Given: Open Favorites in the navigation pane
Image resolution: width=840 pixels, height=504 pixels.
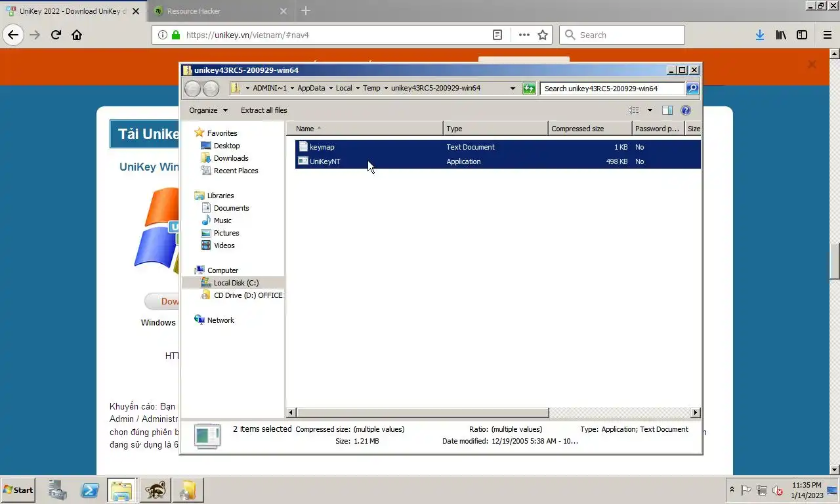Looking at the screenshot, I should 222,133.
